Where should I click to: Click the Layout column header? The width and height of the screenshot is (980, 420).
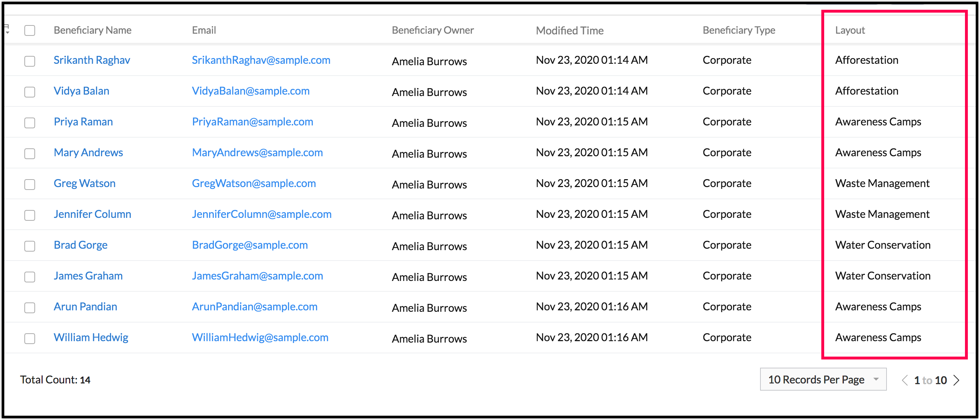(850, 30)
